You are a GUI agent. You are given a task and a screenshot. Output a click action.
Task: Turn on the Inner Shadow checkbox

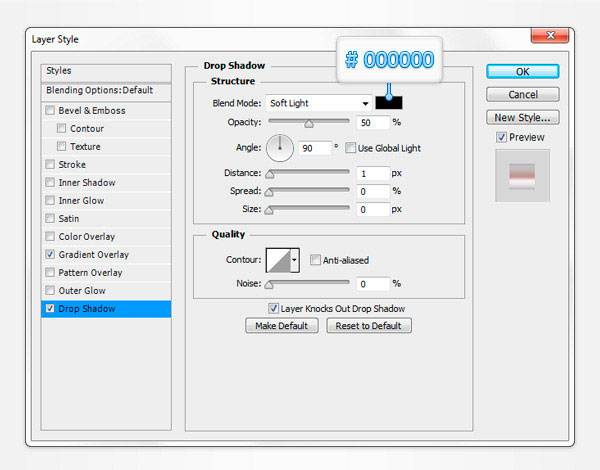(x=50, y=182)
